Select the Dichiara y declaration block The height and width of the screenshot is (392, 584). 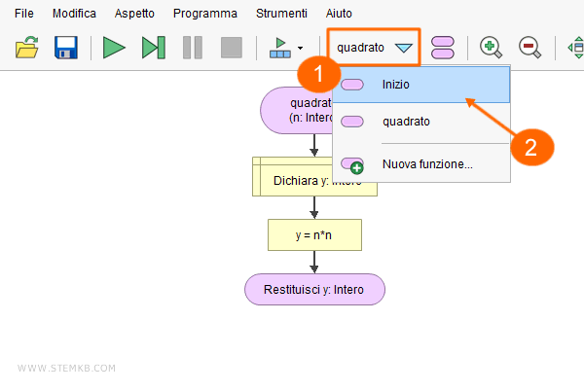(x=292, y=180)
